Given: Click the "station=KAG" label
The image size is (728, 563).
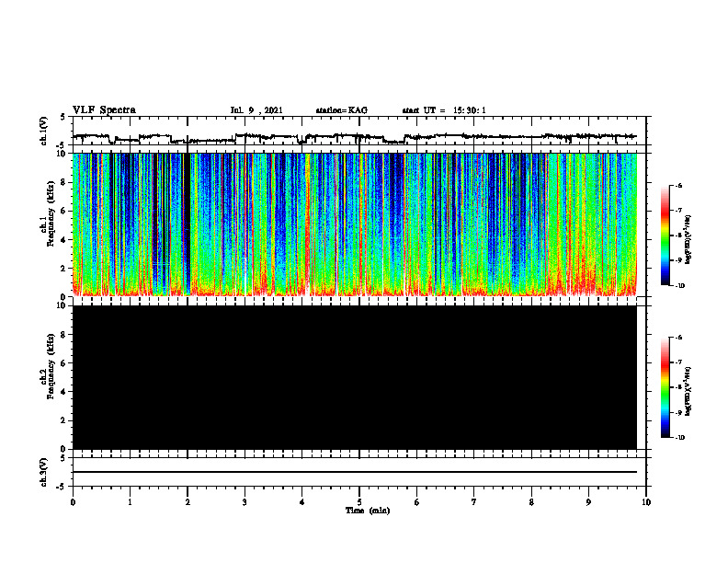Looking at the screenshot, I should point(341,110).
